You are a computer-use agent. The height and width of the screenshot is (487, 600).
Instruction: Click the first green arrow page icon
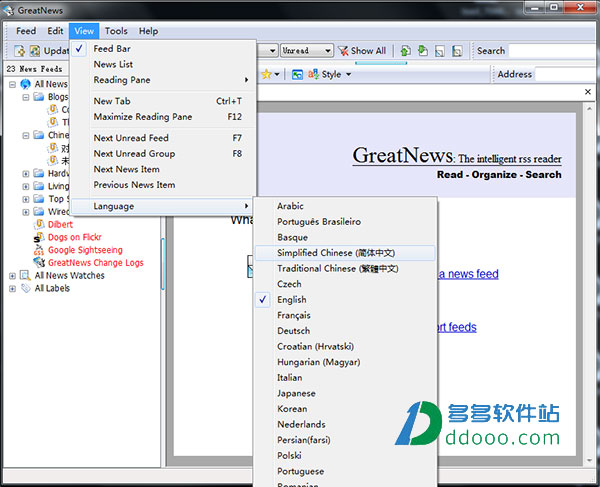(406, 50)
